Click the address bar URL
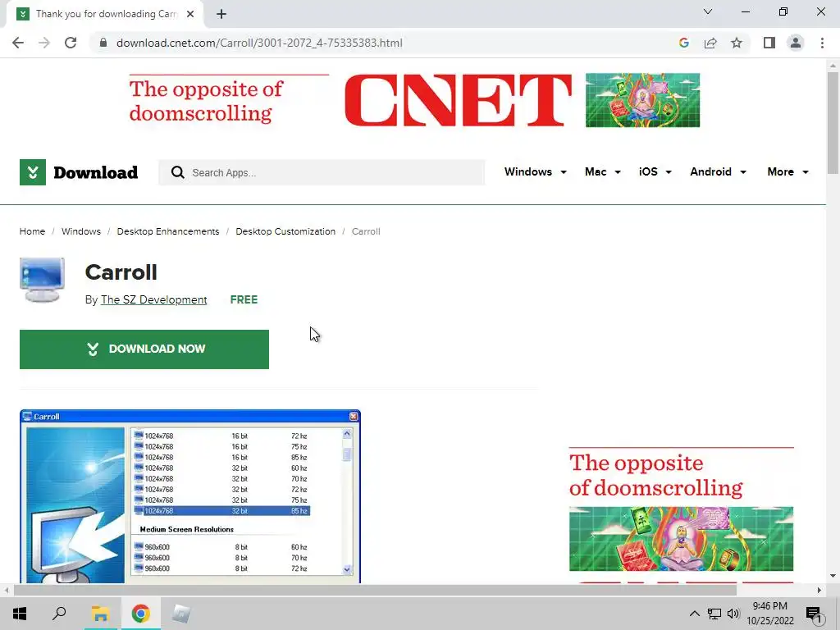This screenshot has width=840, height=630. point(259,43)
